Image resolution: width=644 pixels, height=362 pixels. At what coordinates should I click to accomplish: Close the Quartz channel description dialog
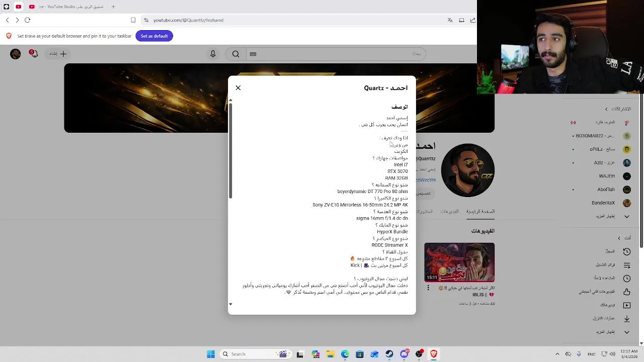click(x=238, y=88)
